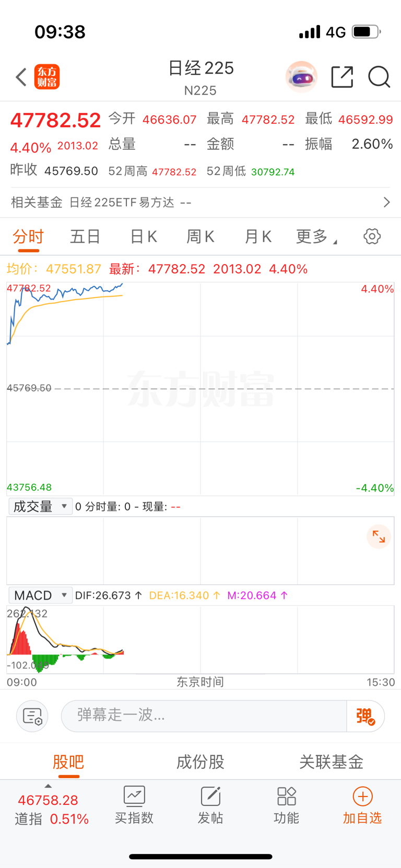Open search with magnifier icon

click(379, 77)
